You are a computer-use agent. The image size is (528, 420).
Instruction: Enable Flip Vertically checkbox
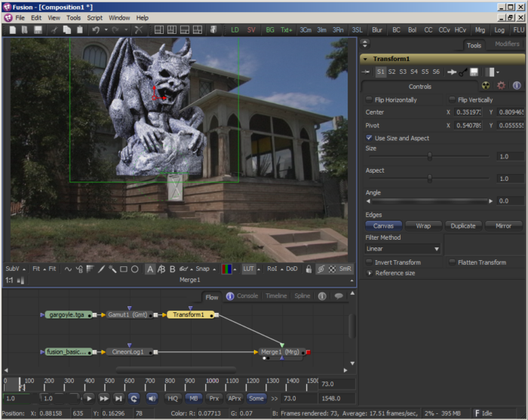click(453, 100)
